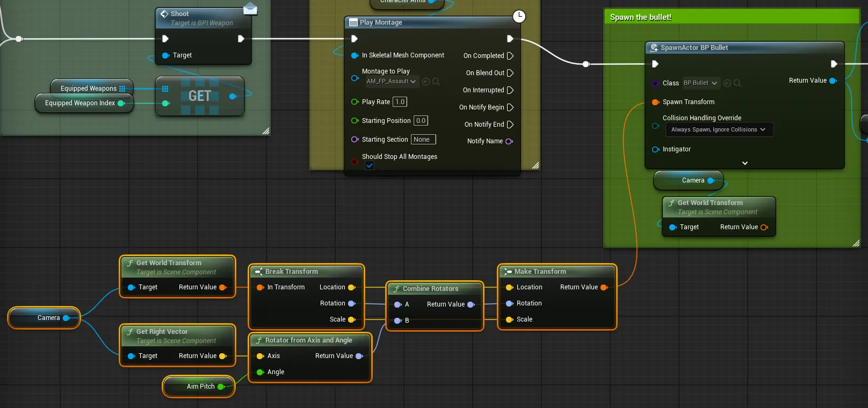Select the SpawnActor BP Bullet node title
The width and height of the screenshot is (868, 408).
coord(694,48)
